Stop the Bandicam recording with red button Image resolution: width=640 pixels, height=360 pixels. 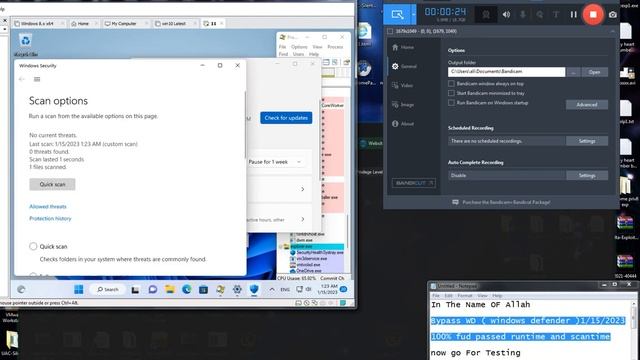(593, 14)
